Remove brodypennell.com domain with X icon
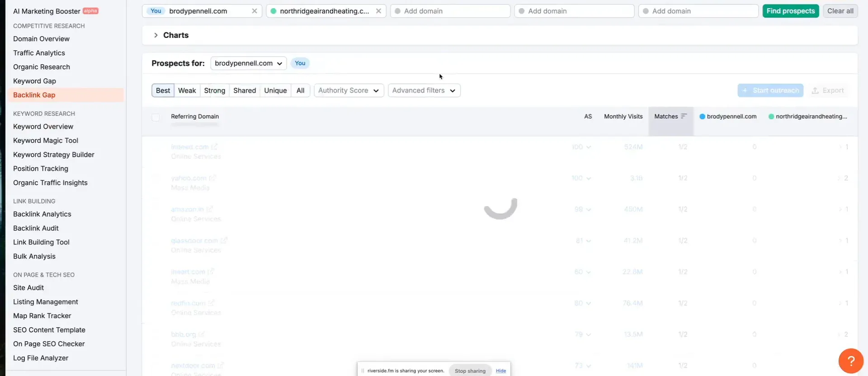Viewport: 868px width, 376px height. click(x=255, y=11)
